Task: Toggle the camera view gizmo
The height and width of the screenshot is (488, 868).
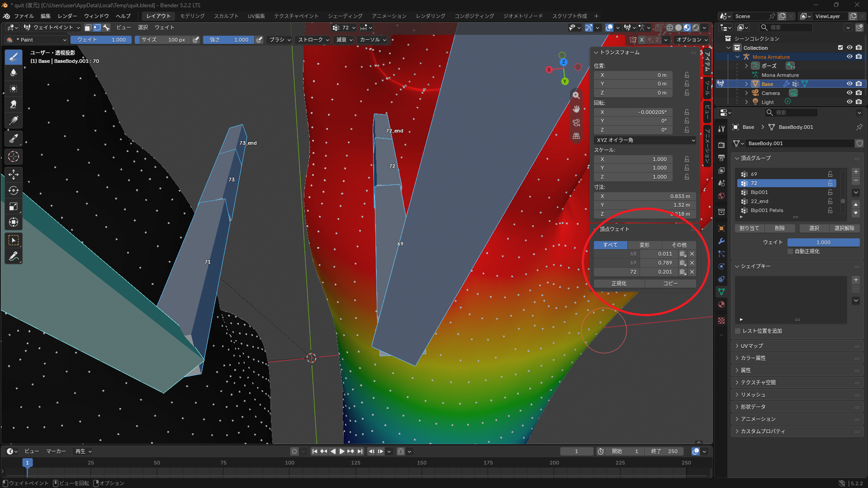Action: 576,123
